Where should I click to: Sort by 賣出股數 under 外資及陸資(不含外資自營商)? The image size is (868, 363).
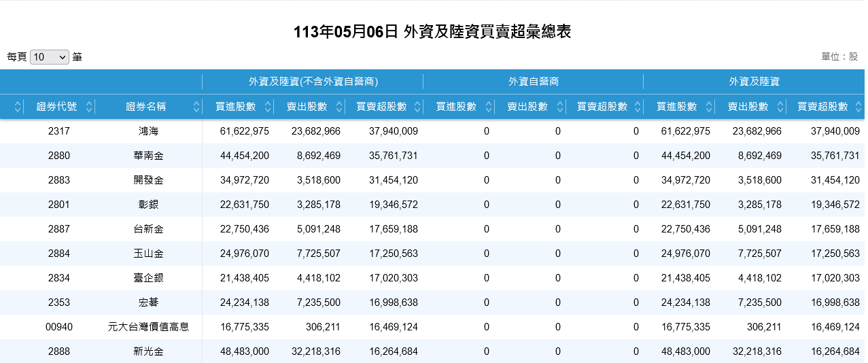(x=339, y=107)
